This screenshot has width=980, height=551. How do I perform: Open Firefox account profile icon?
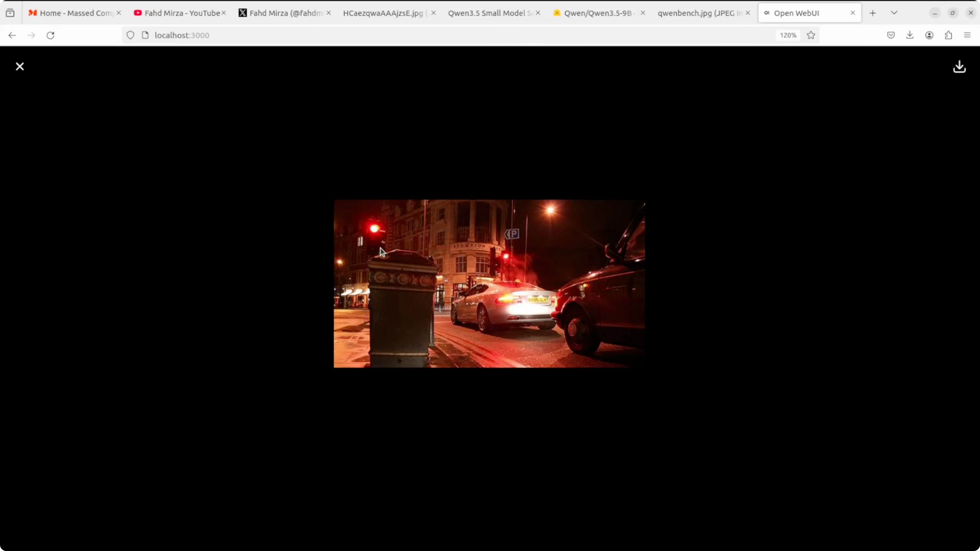(x=929, y=35)
